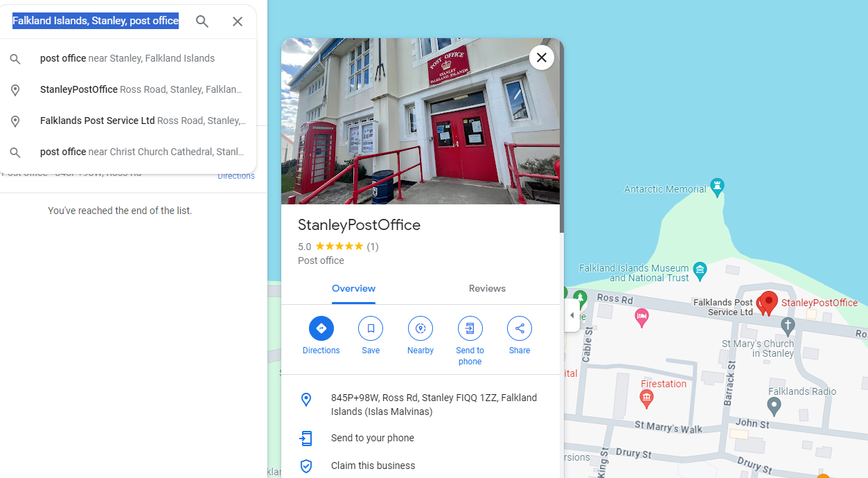Click the red StanleyPostOffice map pin
Screen dimensions: 868x478
click(x=768, y=303)
